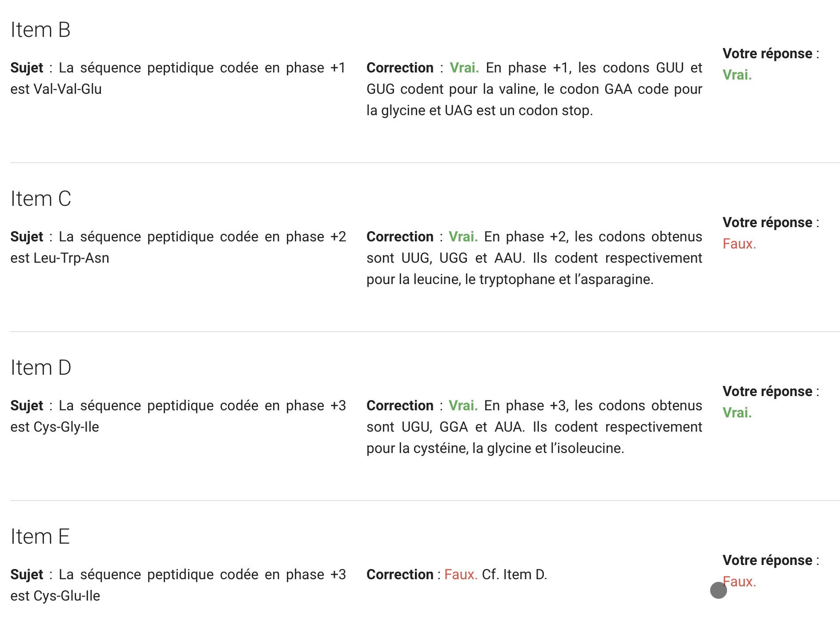
Task: Click the Val-Val-Glu subject text
Action: click(x=68, y=89)
